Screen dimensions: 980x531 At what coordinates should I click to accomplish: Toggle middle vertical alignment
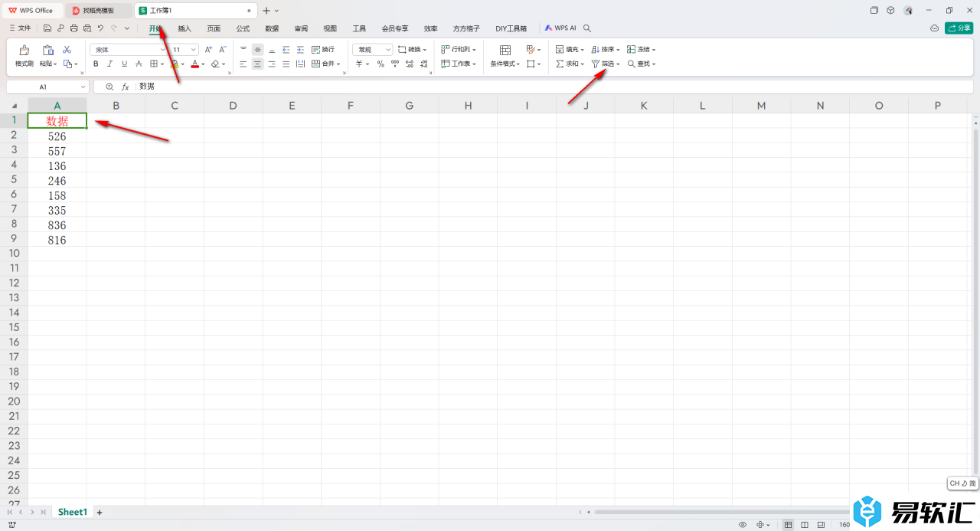click(x=257, y=49)
